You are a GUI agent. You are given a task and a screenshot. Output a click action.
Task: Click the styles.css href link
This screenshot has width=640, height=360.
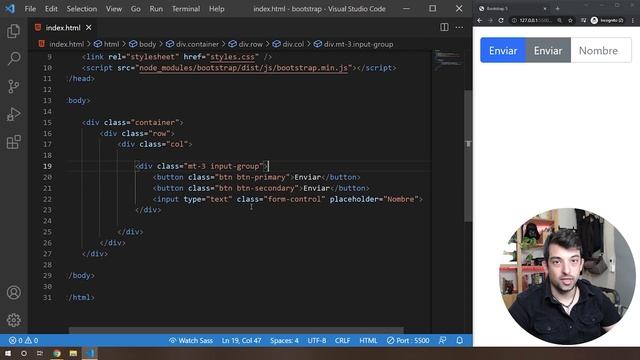point(232,57)
